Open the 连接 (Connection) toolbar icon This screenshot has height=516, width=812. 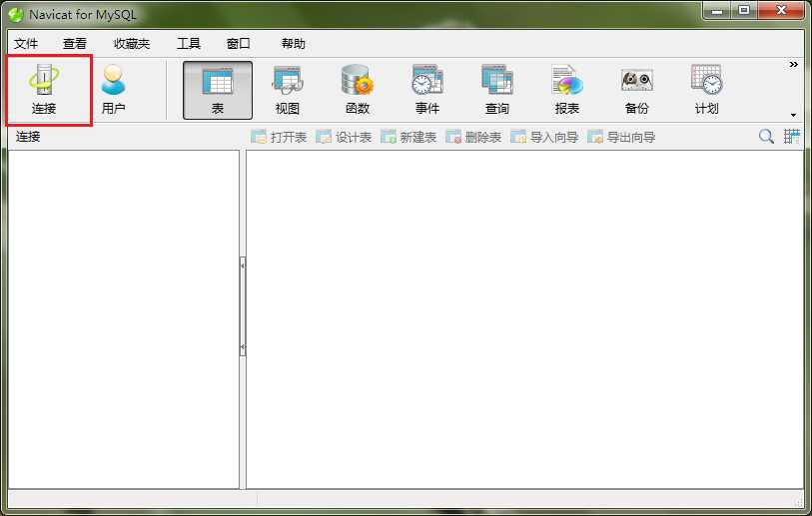tap(44, 90)
